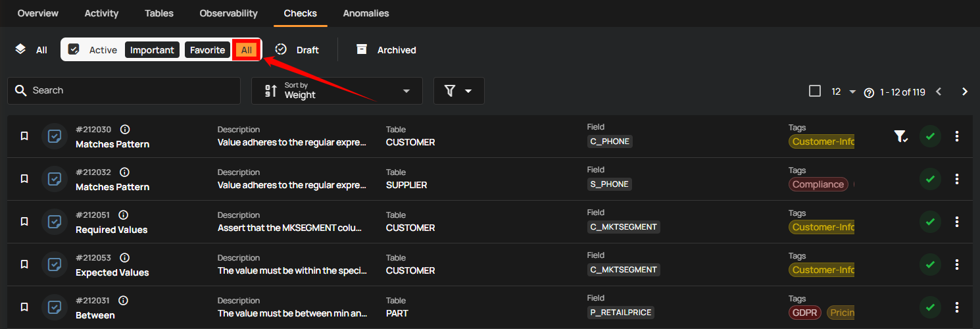Click green status check for #212053 row

point(930,265)
